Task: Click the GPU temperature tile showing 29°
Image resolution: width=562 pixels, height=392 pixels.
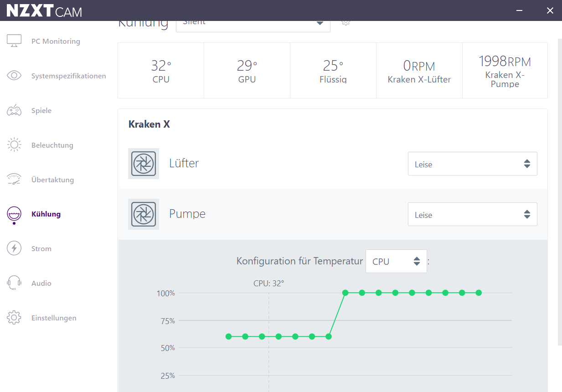Action: point(247,71)
